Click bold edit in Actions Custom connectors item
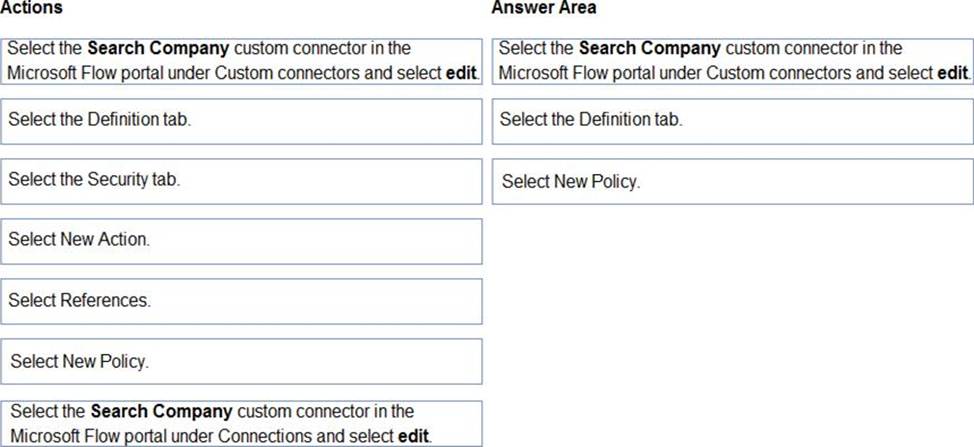This screenshot has width=974, height=447. click(462, 73)
